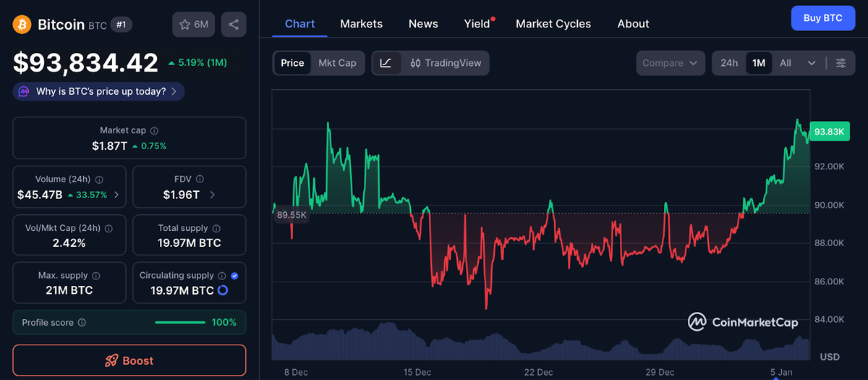This screenshot has width=868, height=380.
Task: Expand FDV details arrow
Action: [213, 195]
